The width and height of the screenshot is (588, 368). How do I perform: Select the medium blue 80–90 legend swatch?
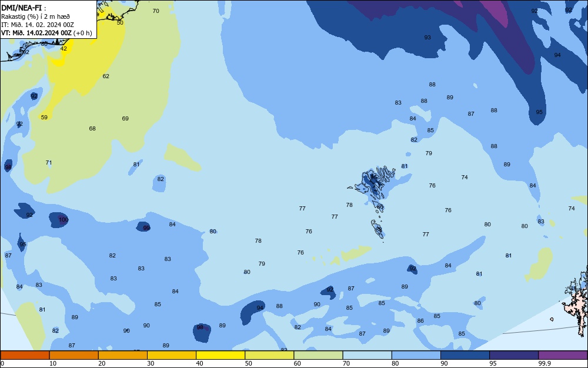tap(416, 355)
